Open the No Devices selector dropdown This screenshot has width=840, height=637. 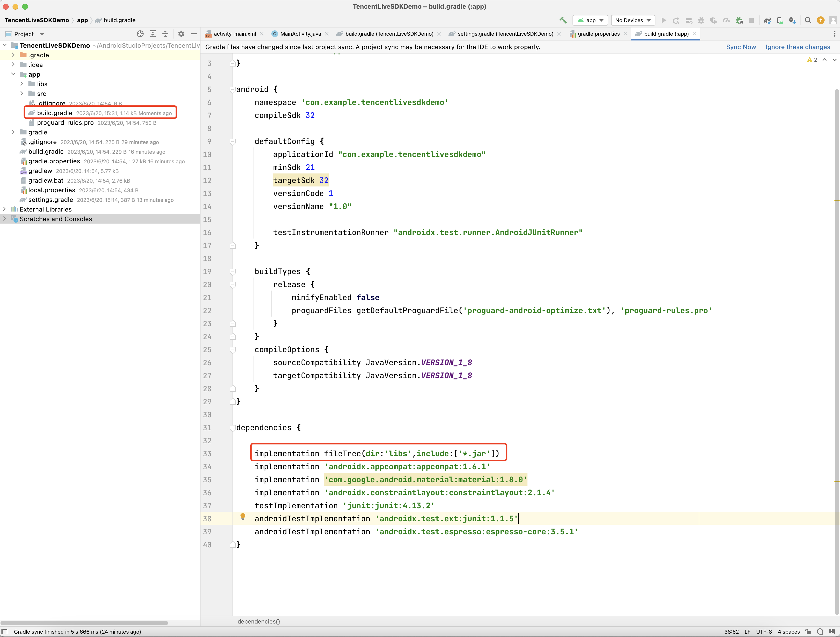(633, 20)
